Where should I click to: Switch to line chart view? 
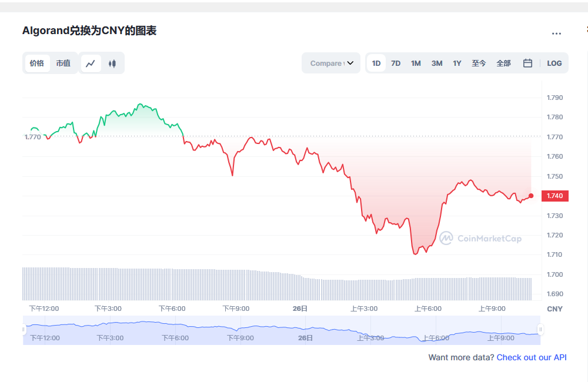pyautogui.click(x=91, y=63)
